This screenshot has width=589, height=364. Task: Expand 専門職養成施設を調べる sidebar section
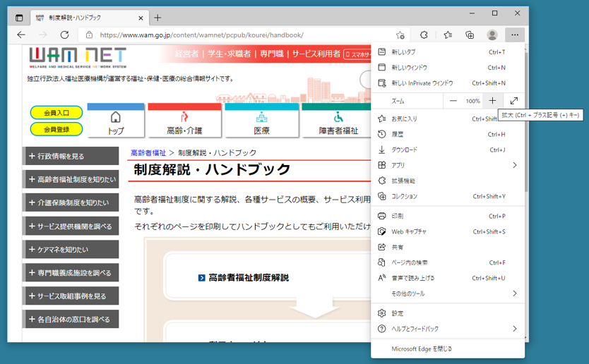click(71, 272)
